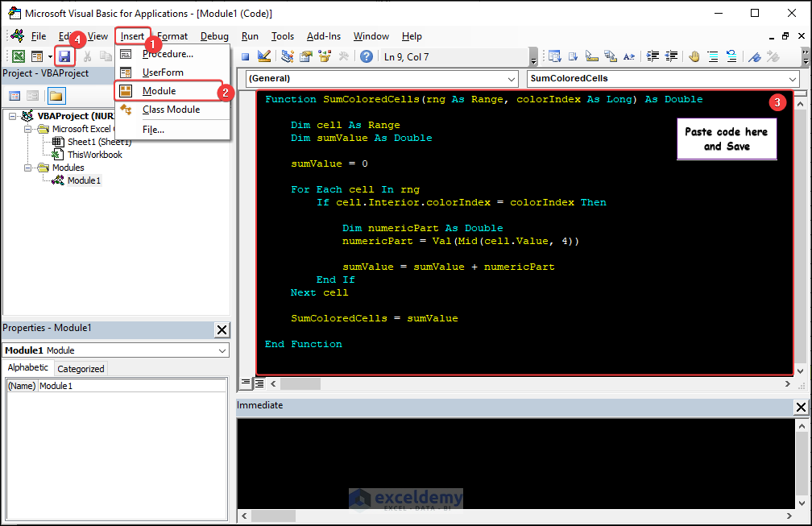The image size is (812, 526).
Task: Switch to the Categorized properties tab
Action: click(x=81, y=369)
